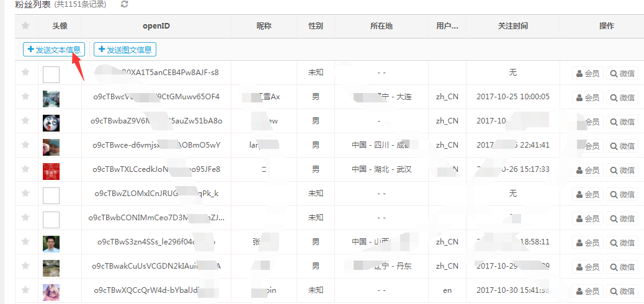Star the row starting o9cTBwbCONIMmCeo7D3M
This screenshot has width=644, height=304.
point(25,217)
